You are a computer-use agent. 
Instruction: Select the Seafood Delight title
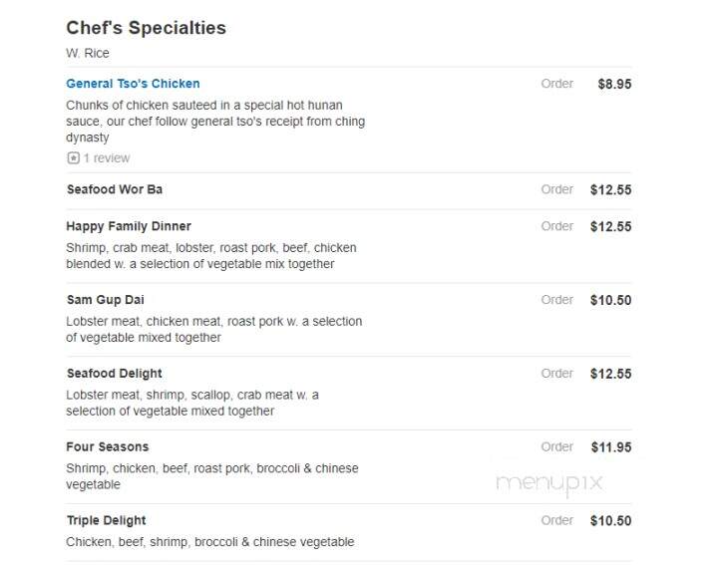click(x=115, y=374)
